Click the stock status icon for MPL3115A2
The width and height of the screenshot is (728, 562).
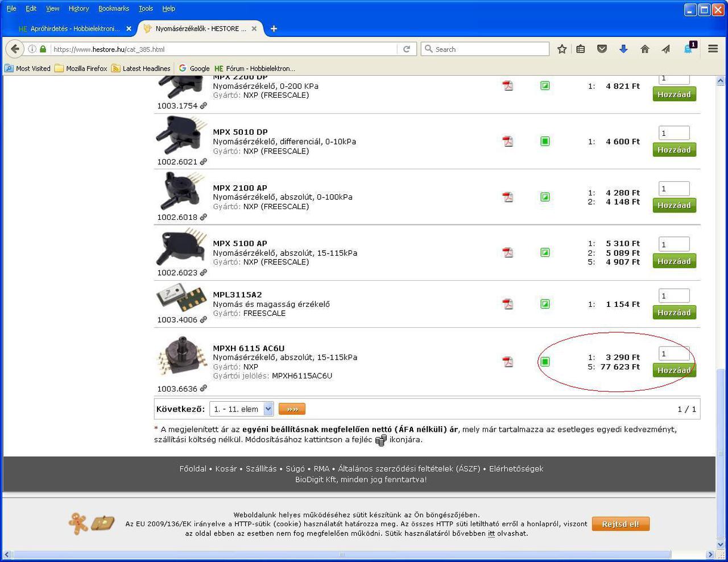[x=545, y=304]
